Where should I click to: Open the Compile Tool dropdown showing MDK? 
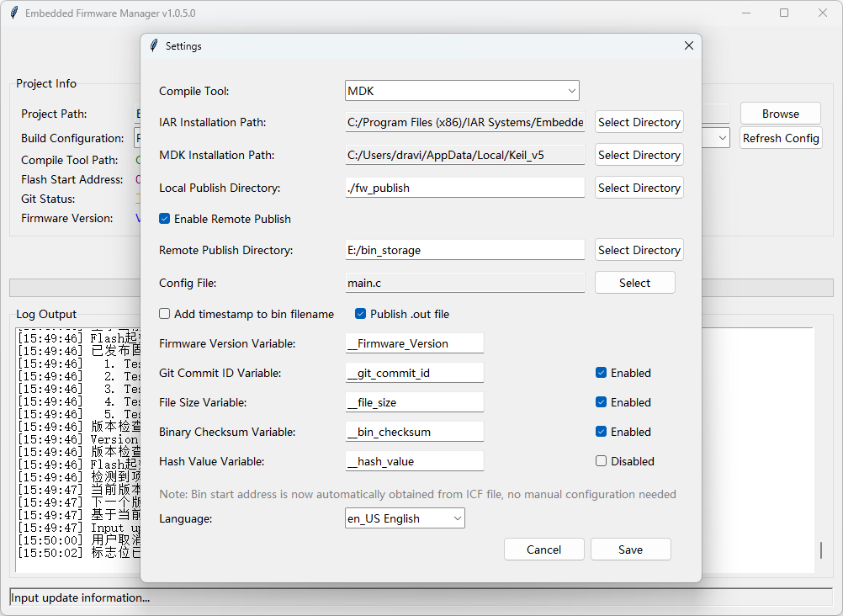pos(462,91)
